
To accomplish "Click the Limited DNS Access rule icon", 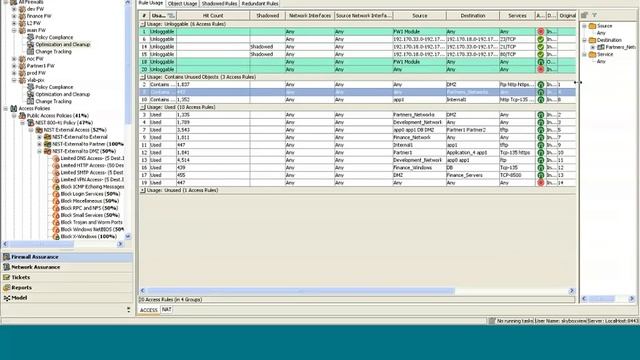I will point(56,158).
